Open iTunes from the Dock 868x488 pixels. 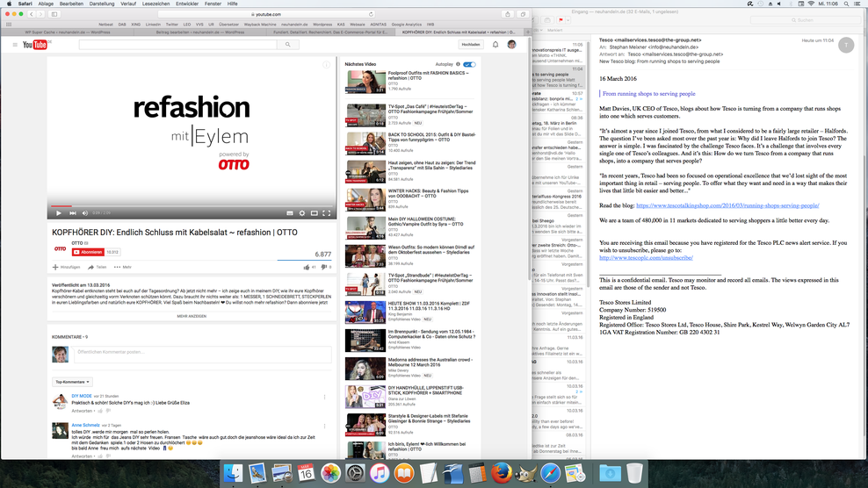click(x=380, y=473)
